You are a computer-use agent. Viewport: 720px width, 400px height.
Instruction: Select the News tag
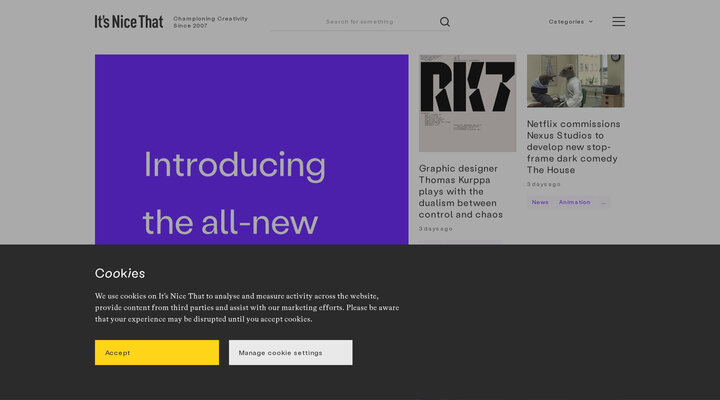pos(540,202)
